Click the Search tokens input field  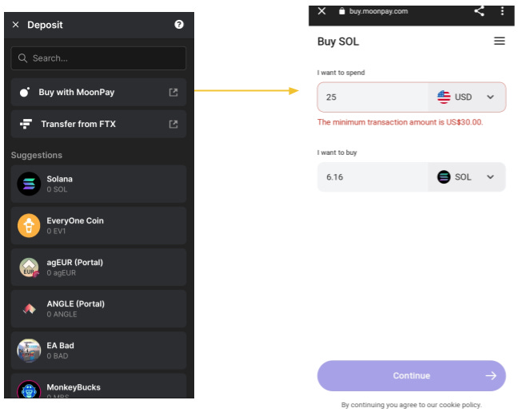(x=98, y=58)
